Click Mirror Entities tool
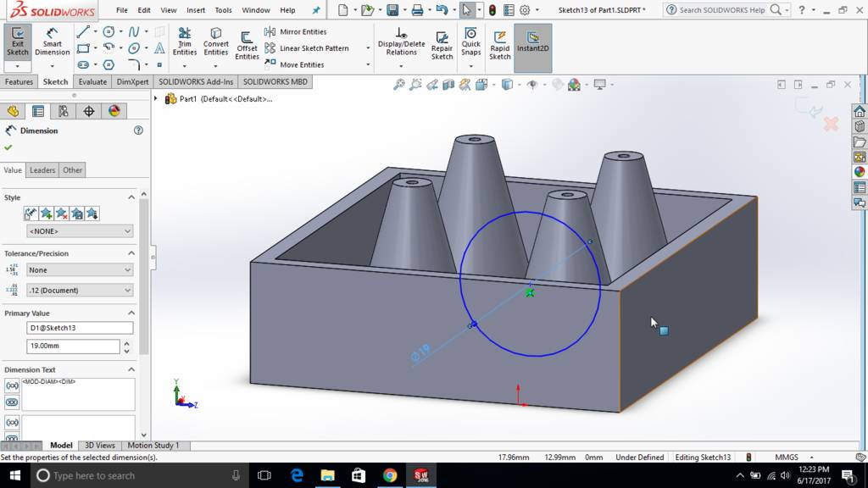 tap(296, 31)
